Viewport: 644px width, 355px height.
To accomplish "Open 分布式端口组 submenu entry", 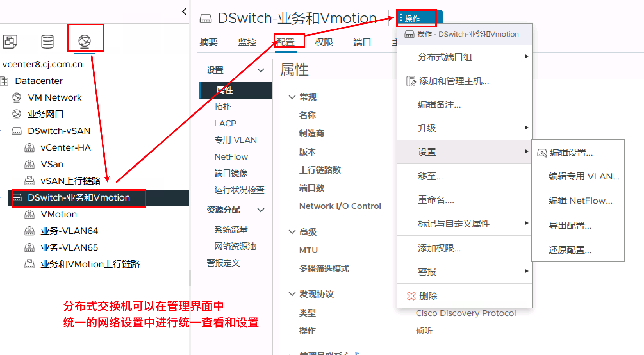I will 445,57.
